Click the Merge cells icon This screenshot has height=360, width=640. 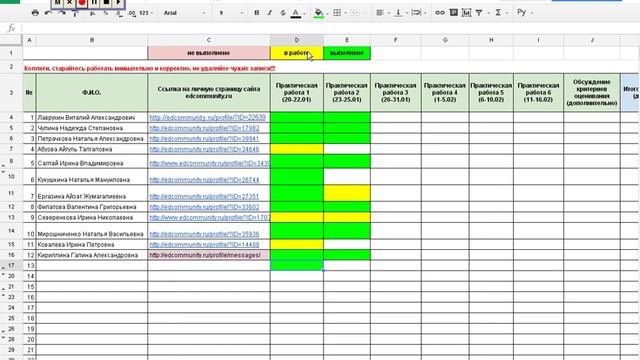point(356,13)
